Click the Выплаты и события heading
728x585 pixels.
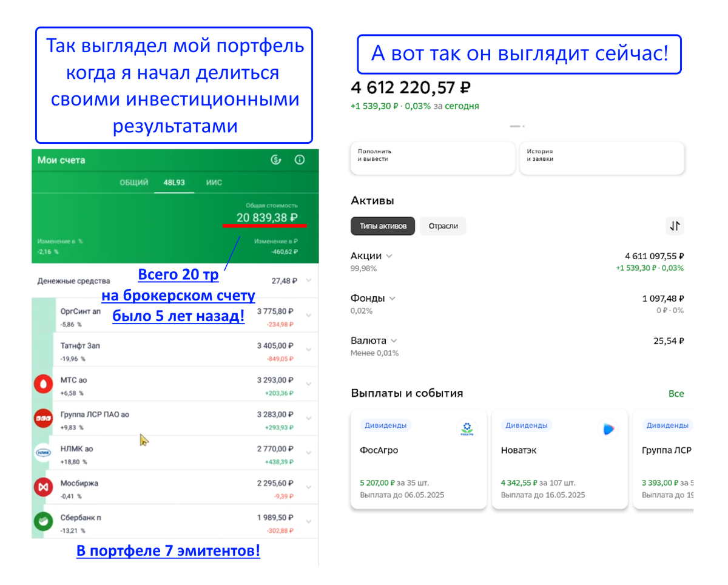[407, 393]
